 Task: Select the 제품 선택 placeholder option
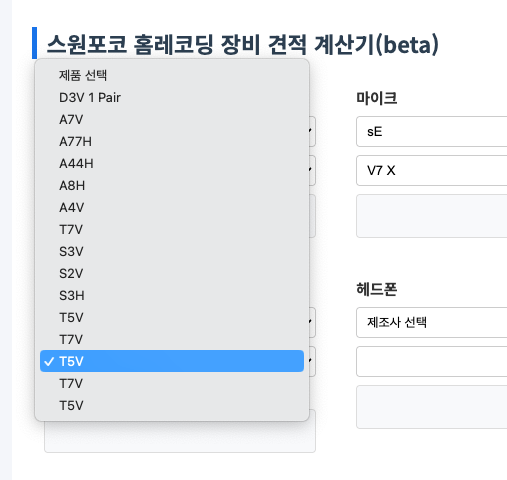(172, 75)
